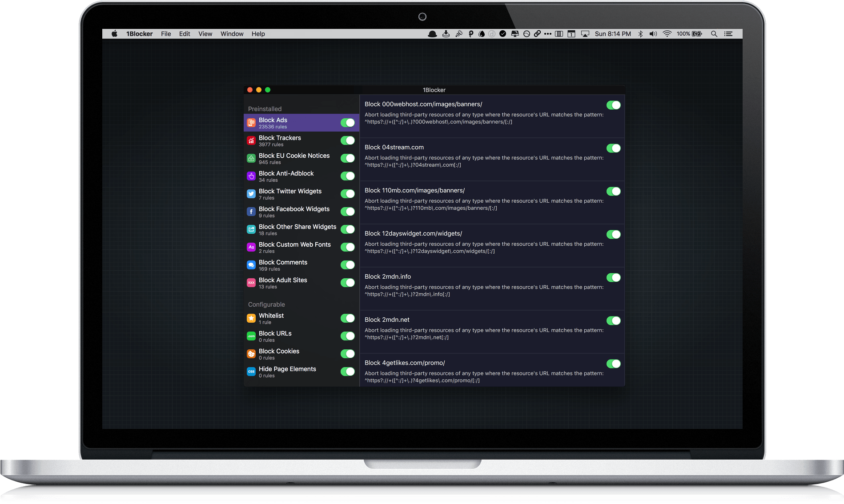Select the Whitelist row in Configurable
Image resolution: width=844 pixels, height=504 pixels.
click(301, 318)
